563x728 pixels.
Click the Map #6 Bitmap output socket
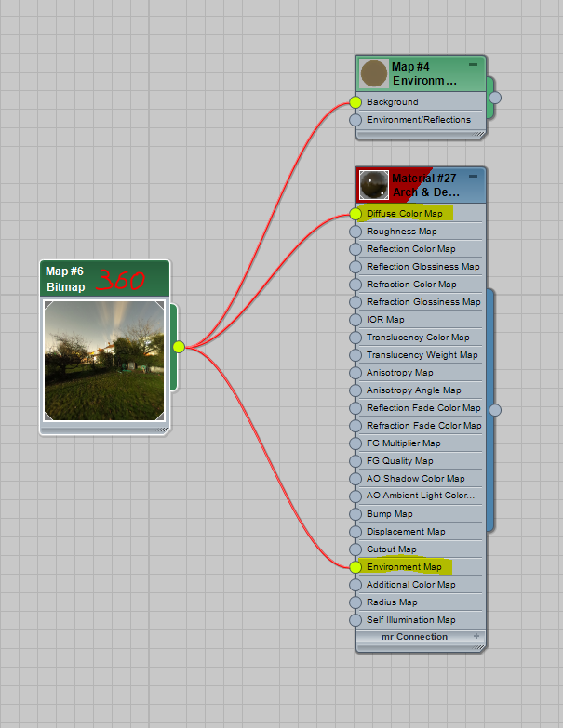point(179,347)
